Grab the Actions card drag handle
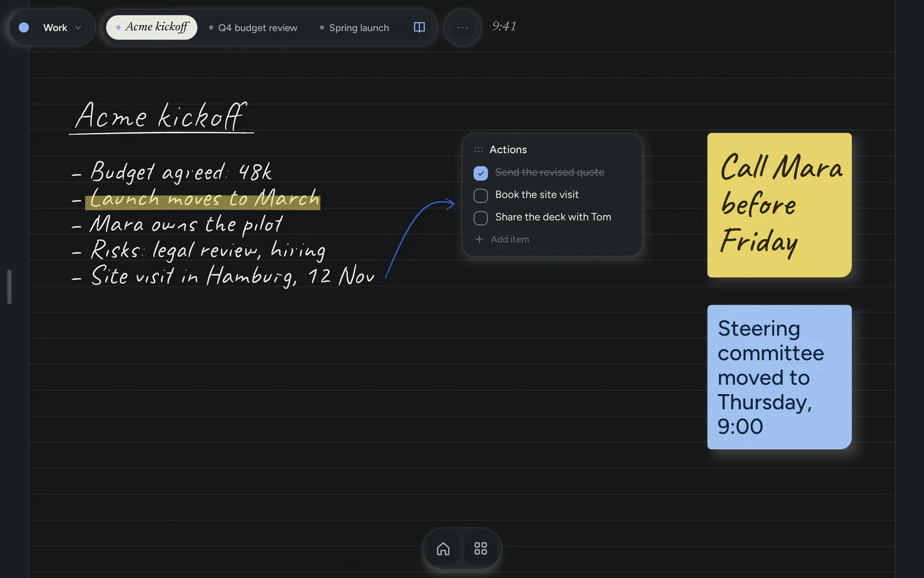924x578 pixels. [x=478, y=150]
